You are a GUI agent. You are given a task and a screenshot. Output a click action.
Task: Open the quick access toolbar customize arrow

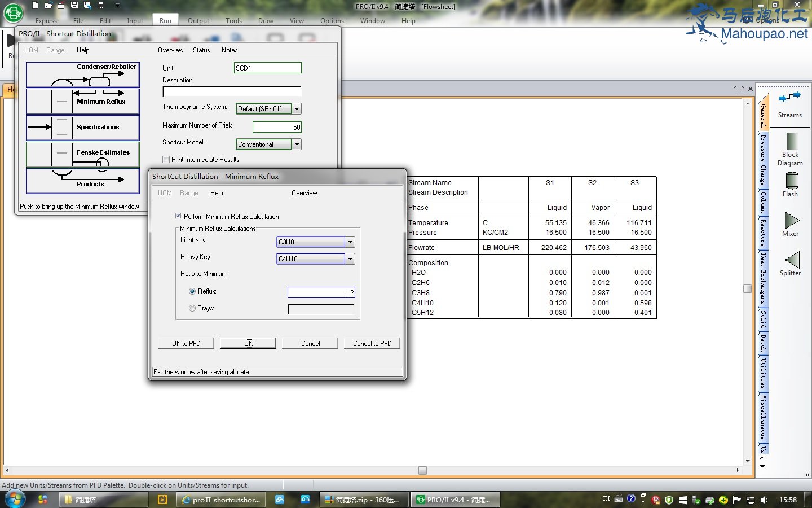117,6
